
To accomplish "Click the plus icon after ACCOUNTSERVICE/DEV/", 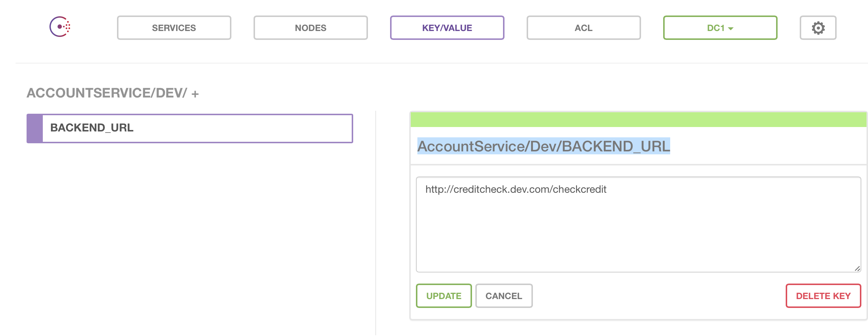I will tap(195, 94).
